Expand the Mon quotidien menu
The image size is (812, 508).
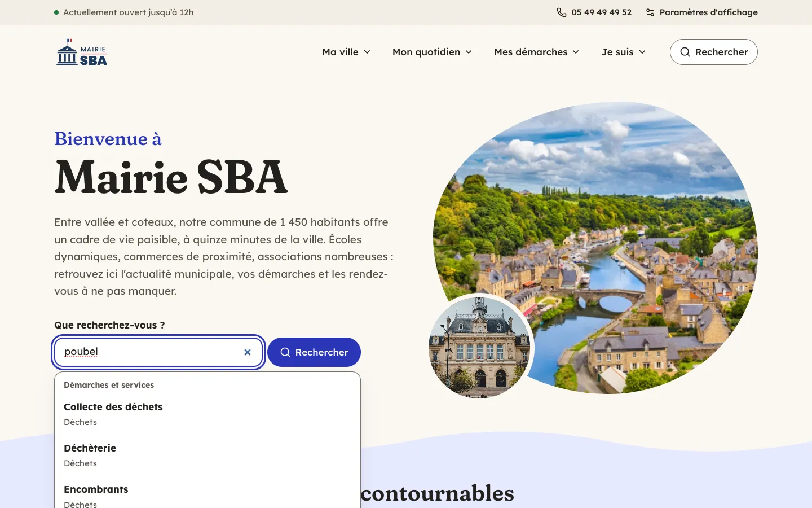point(432,52)
